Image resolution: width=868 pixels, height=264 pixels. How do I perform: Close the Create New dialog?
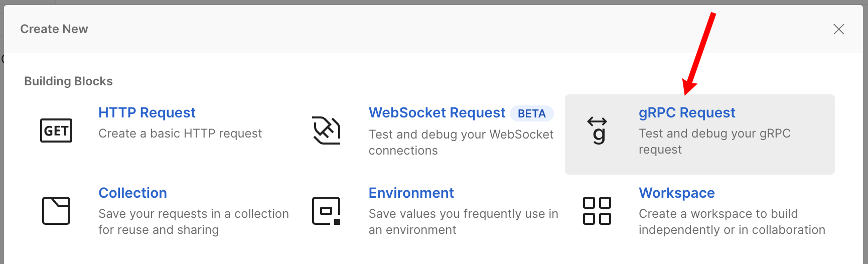pyautogui.click(x=838, y=29)
